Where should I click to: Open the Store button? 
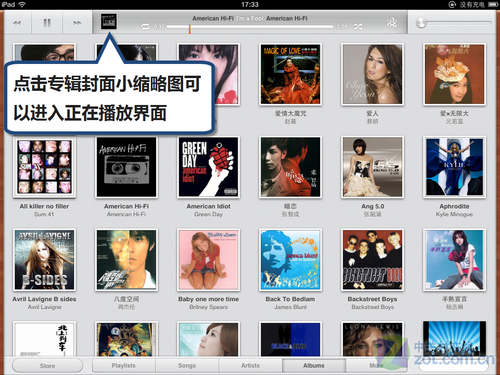point(47,366)
